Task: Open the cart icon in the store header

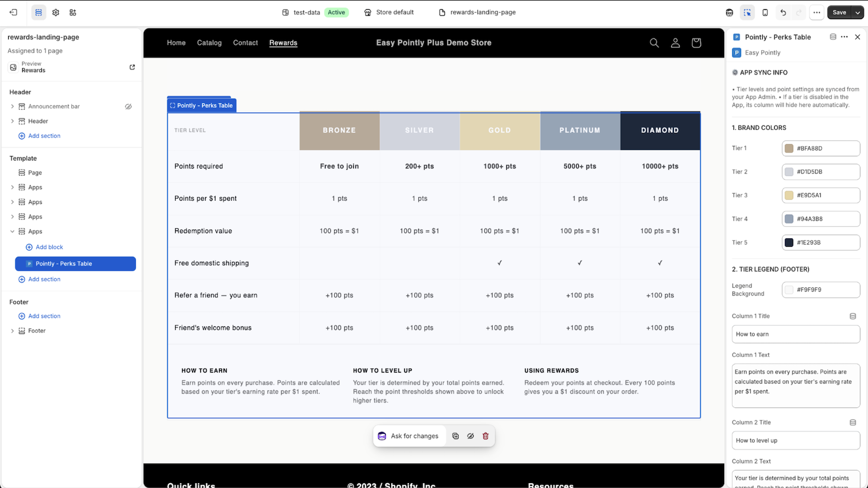Action: (697, 43)
